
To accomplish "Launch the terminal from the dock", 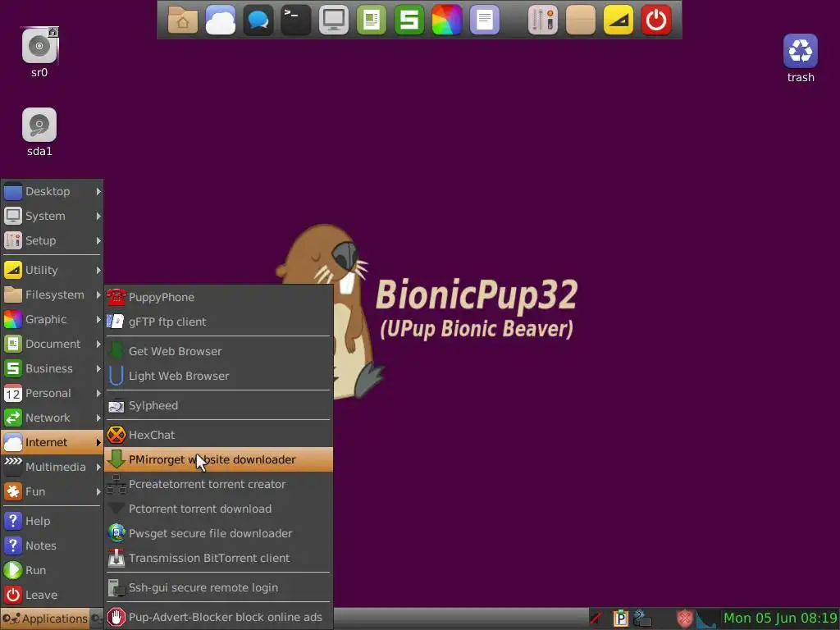I will (x=295, y=20).
